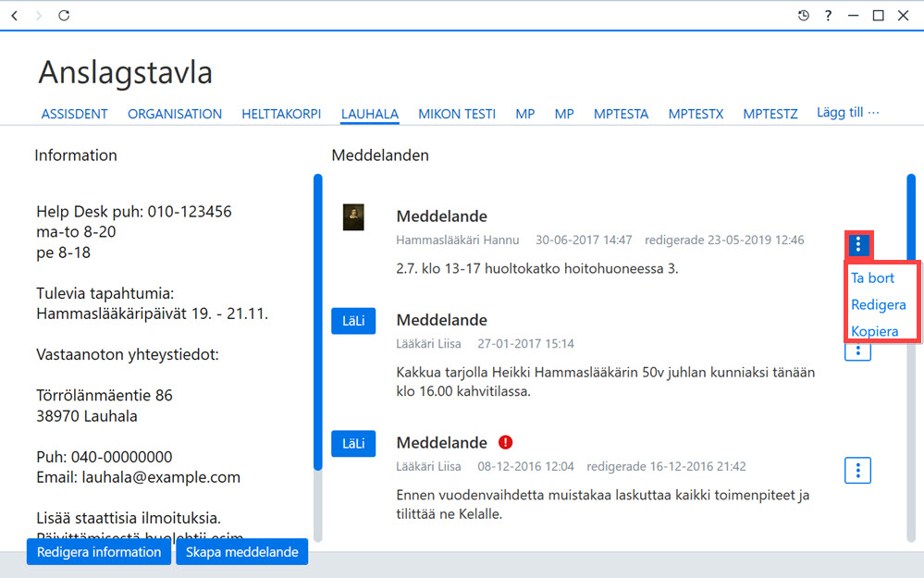This screenshot has width=924, height=578.
Task: Click the 'redigerade 23-05-2019 12:46' timestamp
Action: (724, 240)
